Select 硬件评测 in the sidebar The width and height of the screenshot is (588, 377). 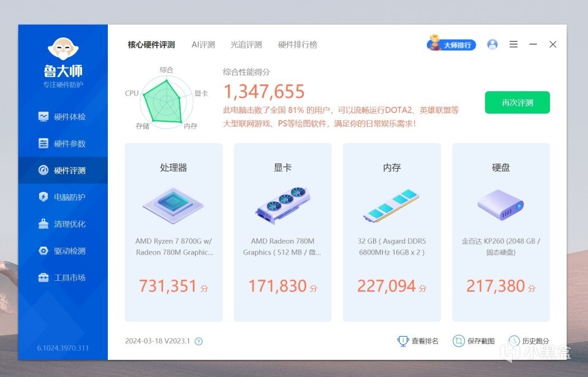62,170
